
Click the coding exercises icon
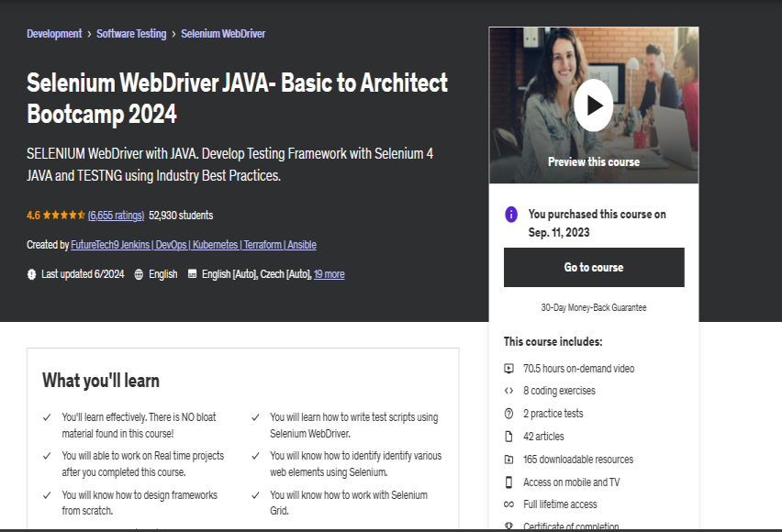click(509, 391)
